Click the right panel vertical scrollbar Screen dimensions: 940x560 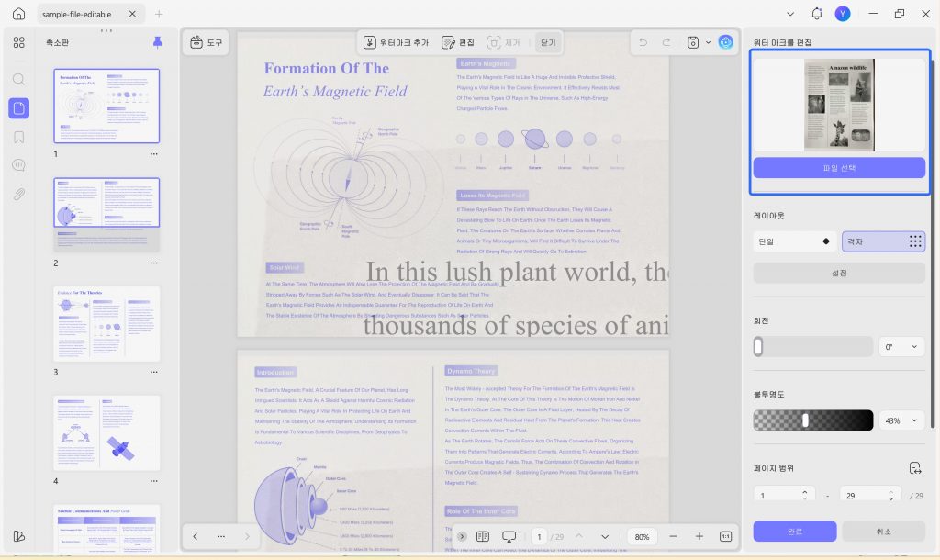tap(933, 244)
